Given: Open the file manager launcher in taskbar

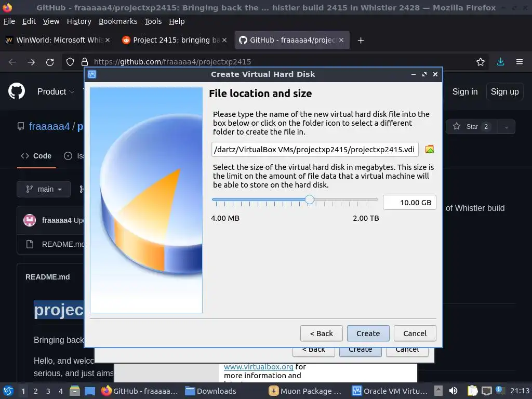Looking at the screenshot, I should pyautogui.click(x=75, y=391).
